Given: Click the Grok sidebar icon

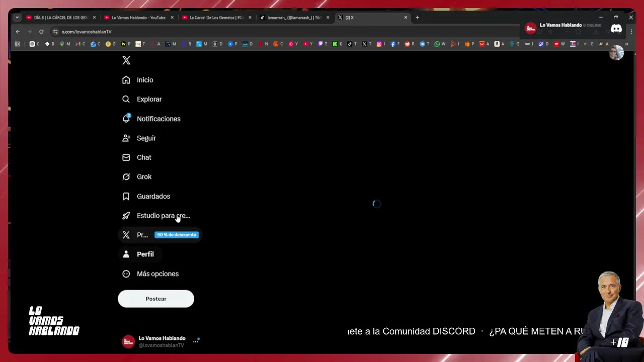Looking at the screenshot, I should click(x=126, y=176).
